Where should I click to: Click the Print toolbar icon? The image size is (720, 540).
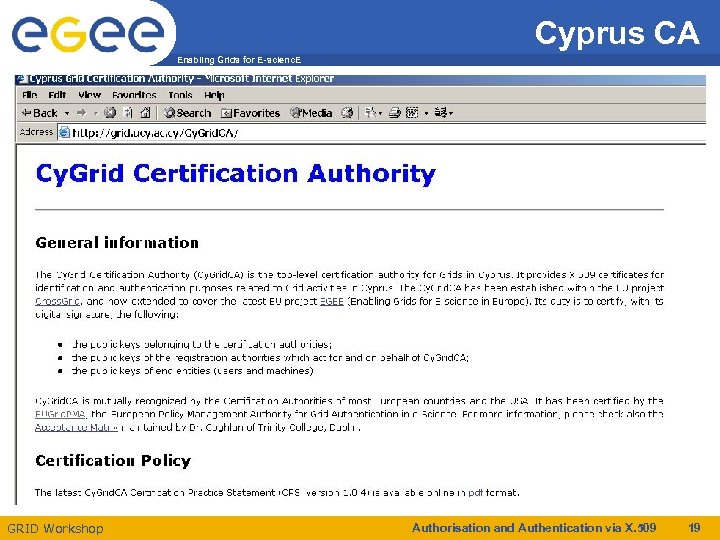pyautogui.click(x=394, y=113)
